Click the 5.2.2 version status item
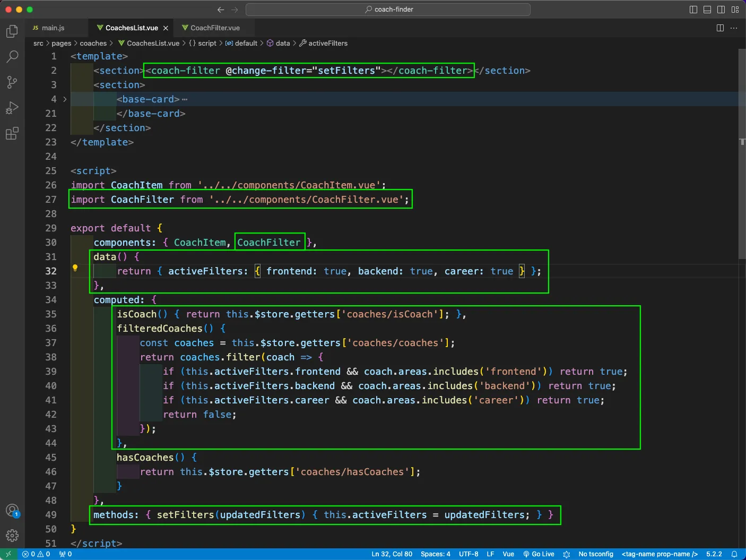Viewport: 746px width, 560px height. coord(714,554)
